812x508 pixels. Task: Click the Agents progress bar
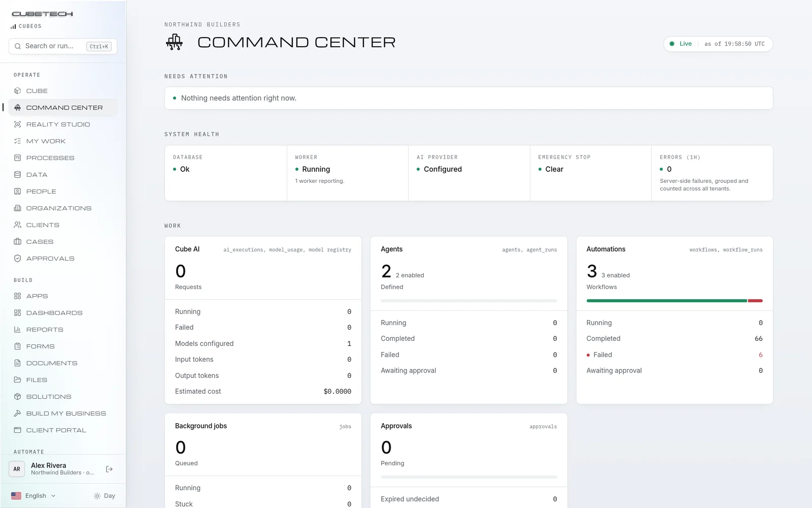point(469,301)
